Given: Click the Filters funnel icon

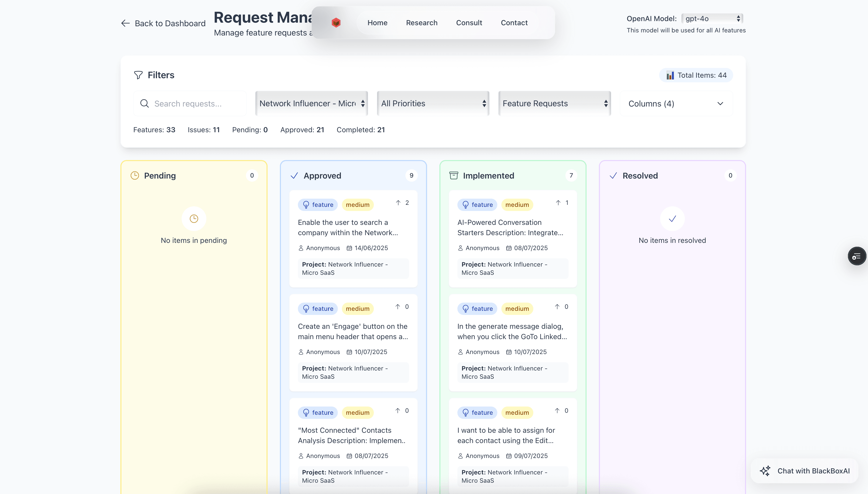Looking at the screenshot, I should point(138,75).
